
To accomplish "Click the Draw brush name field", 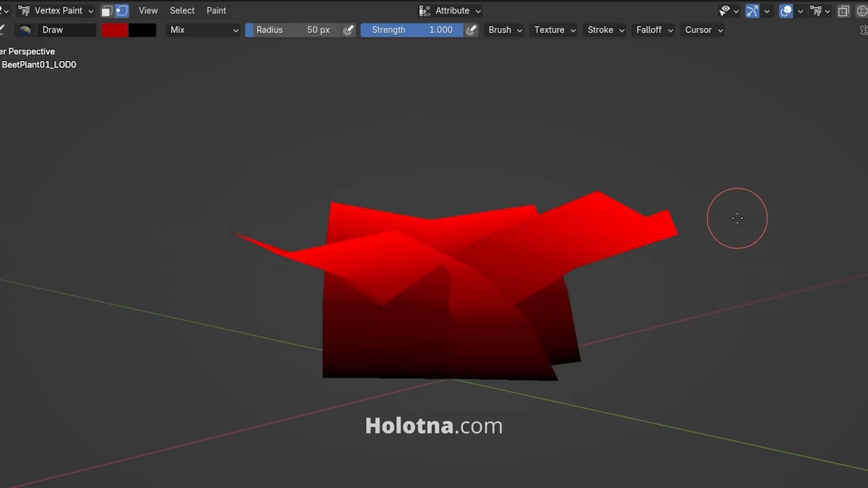I will (x=66, y=30).
